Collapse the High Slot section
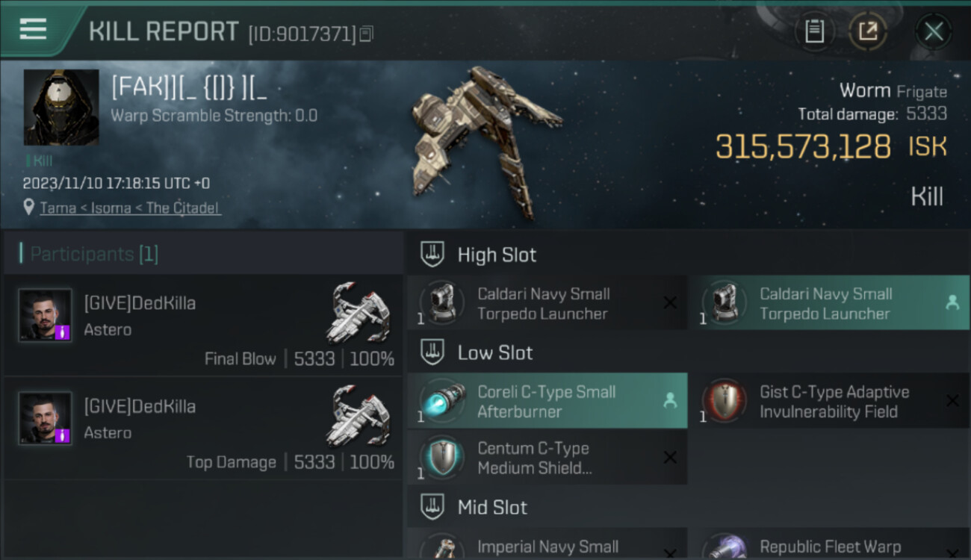 coord(433,255)
